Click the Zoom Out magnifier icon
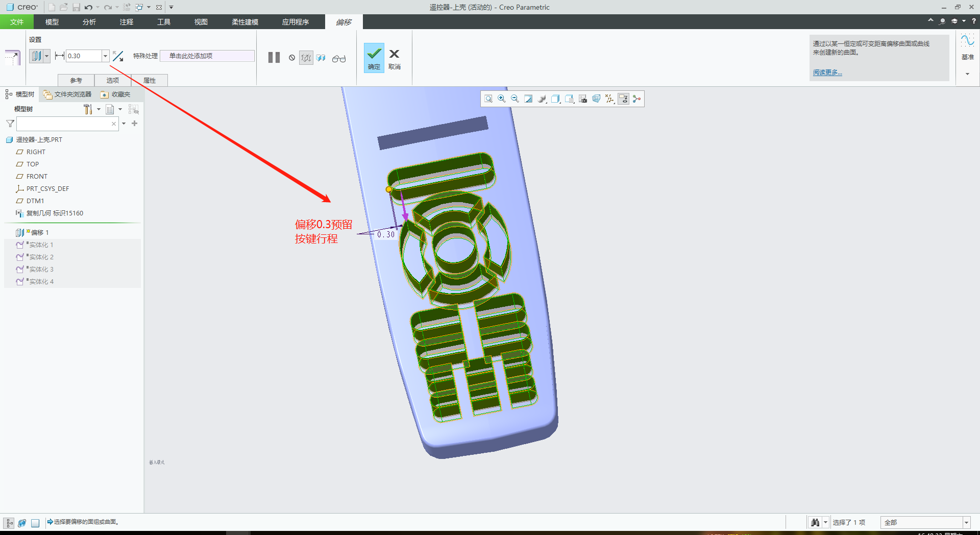The height and width of the screenshot is (535, 980). (x=515, y=99)
